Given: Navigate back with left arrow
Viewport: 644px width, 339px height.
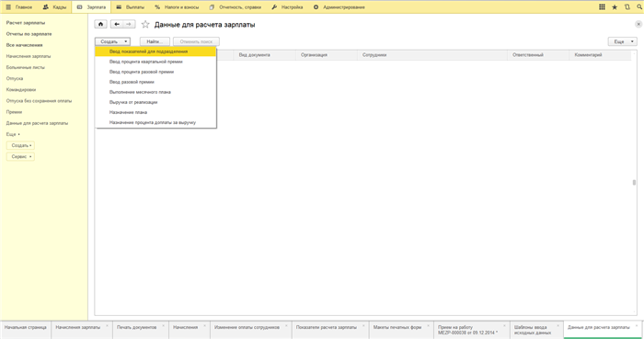Looking at the screenshot, I should point(117,24).
